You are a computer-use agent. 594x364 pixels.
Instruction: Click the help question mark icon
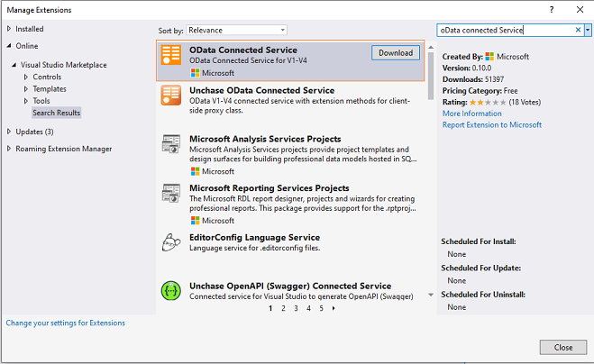pos(552,9)
